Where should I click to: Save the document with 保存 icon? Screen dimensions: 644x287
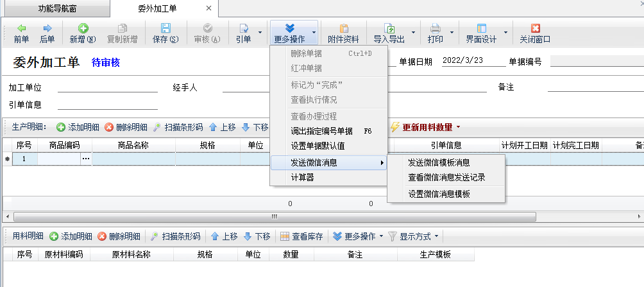165,28
